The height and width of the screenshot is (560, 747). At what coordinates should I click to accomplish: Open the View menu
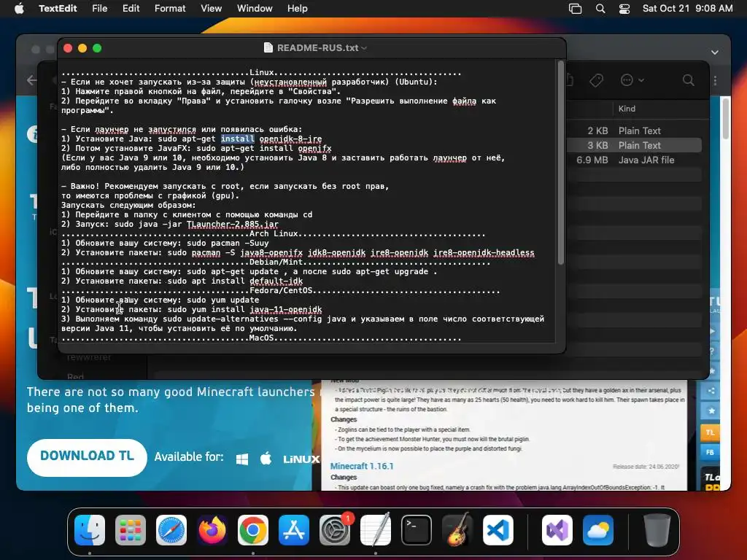[x=211, y=9]
